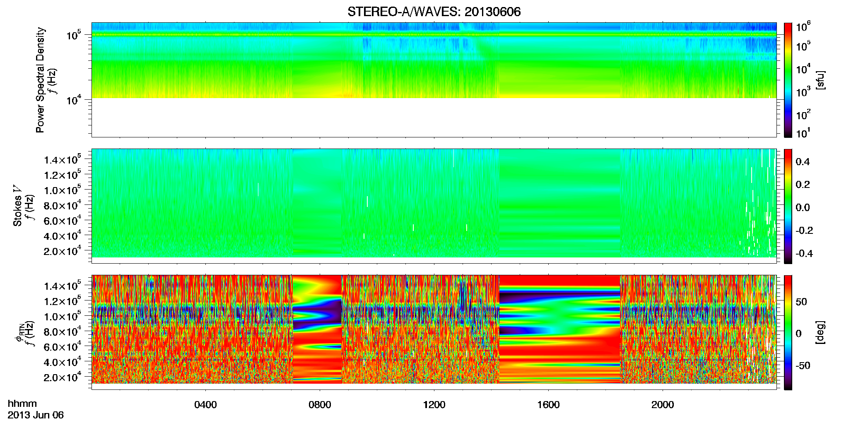The height and width of the screenshot is (447, 868).
Task: Click the 2.0×10^4 tick on the φRTN frequency axis
Action: (63, 377)
